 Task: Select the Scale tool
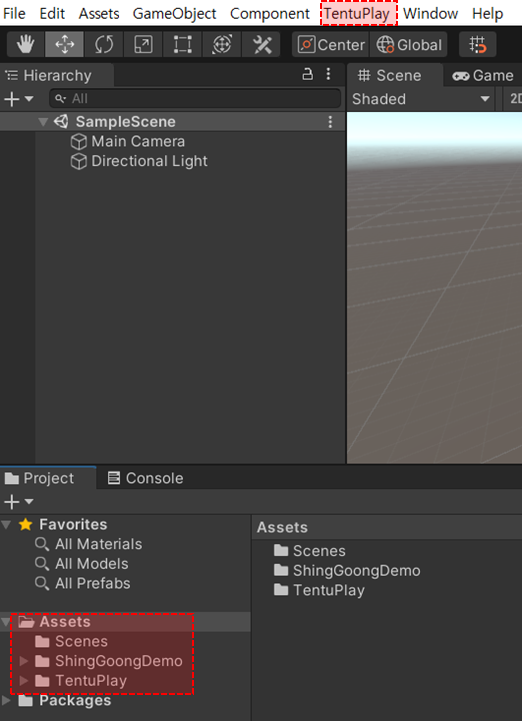[x=143, y=45]
